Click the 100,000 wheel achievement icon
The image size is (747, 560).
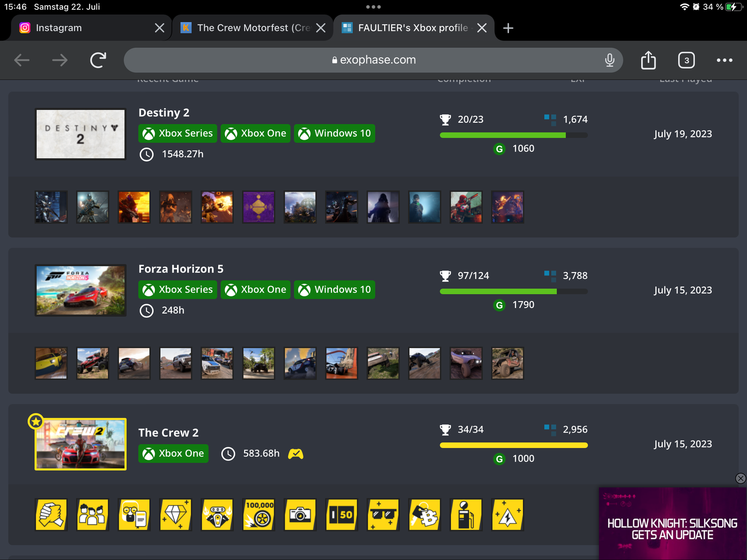(x=259, y=515)
